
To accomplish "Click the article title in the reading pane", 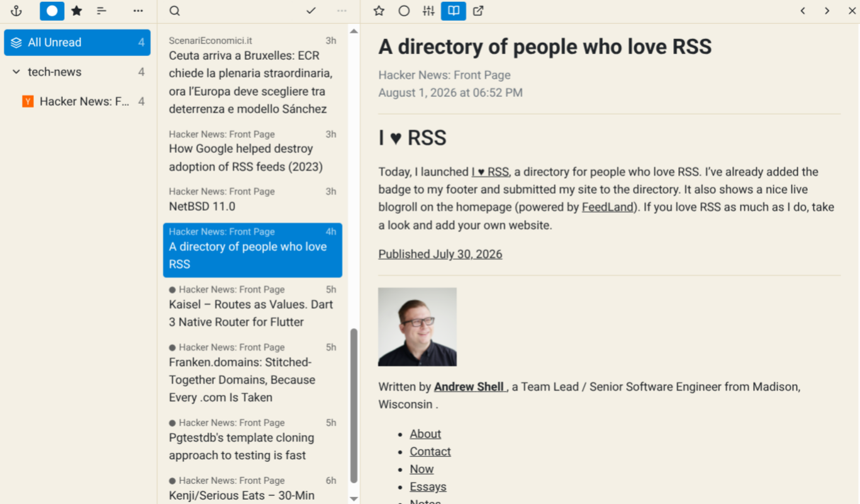I will click(x=545, y=47).
